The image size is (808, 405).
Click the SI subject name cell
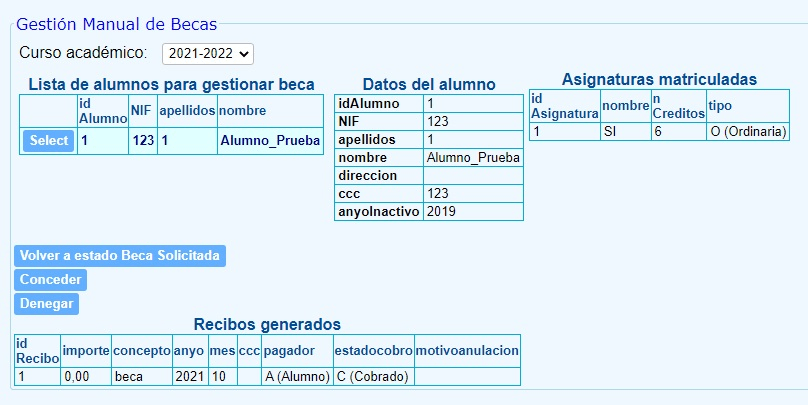[x=625, y=132]
